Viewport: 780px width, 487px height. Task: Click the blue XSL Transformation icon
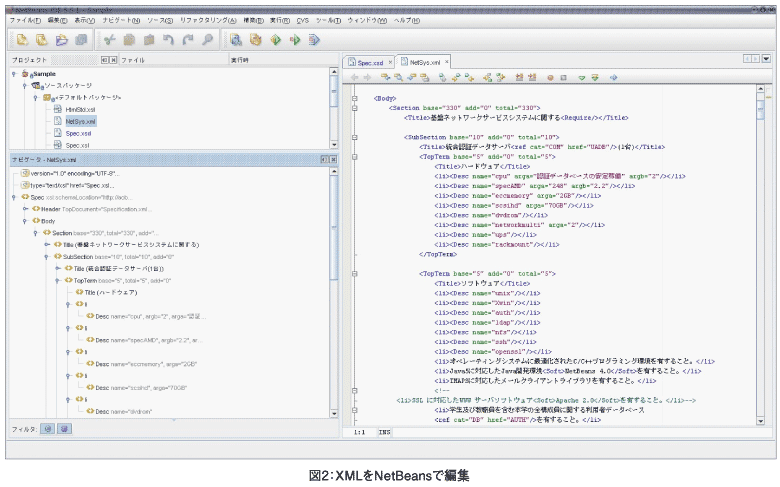[614, 78]
